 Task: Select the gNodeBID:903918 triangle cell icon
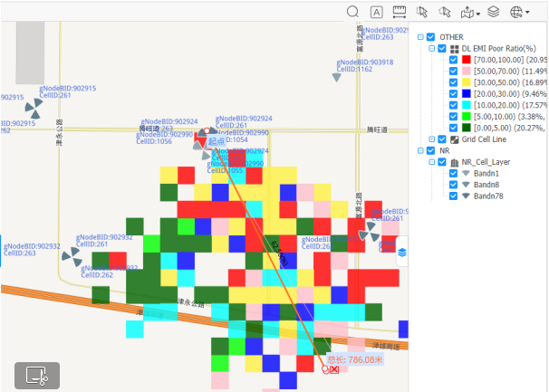pos(336,77)
